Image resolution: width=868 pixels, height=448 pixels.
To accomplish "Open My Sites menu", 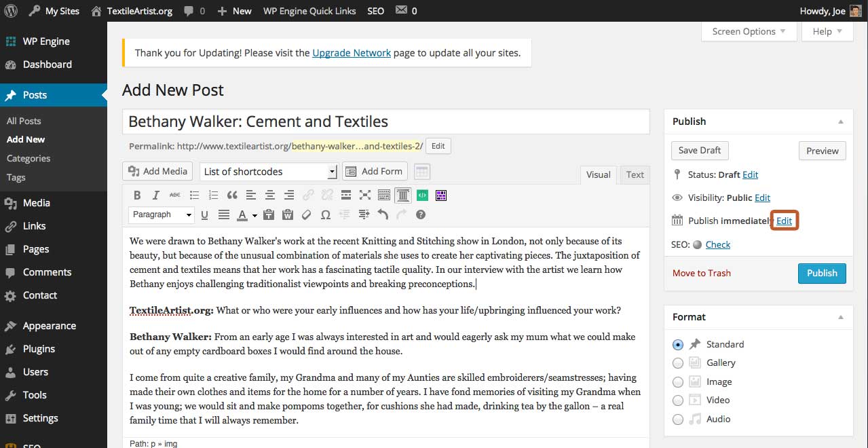I will point(54,11).
